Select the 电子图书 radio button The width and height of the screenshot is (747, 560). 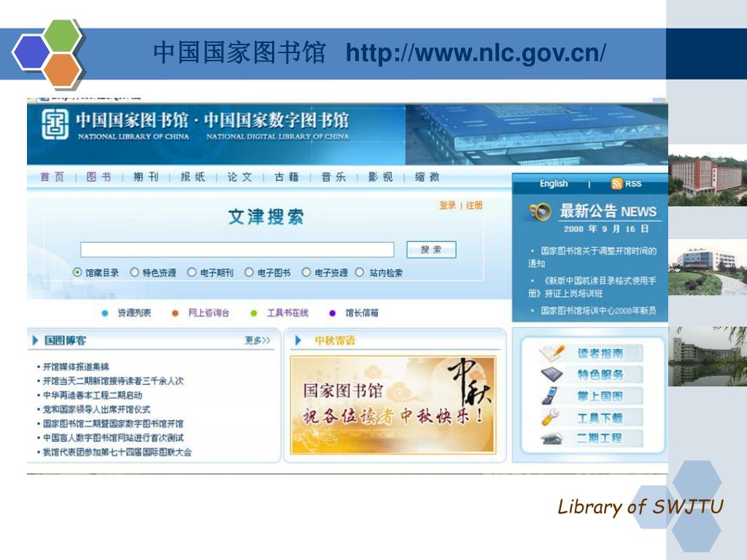tap(249, 273)
